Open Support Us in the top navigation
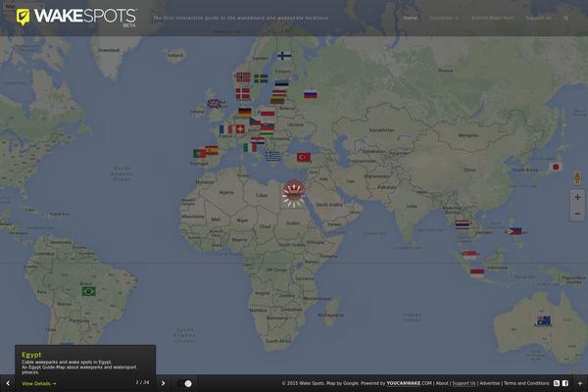The image size is (588, 392). click(538, 18)
